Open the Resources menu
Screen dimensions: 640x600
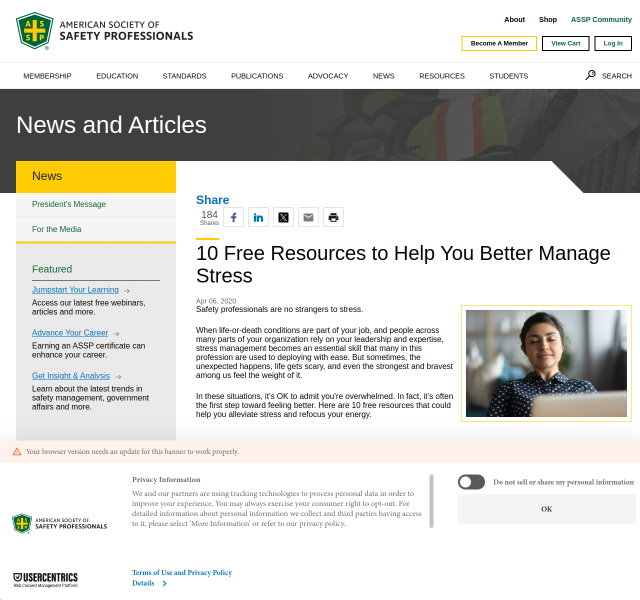[442, 76]
